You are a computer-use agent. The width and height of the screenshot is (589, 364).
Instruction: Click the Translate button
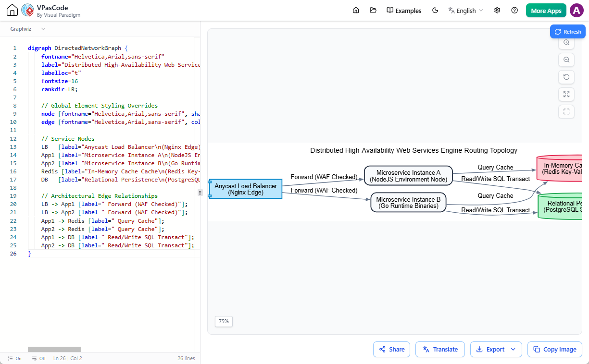[x=440, y=349]
